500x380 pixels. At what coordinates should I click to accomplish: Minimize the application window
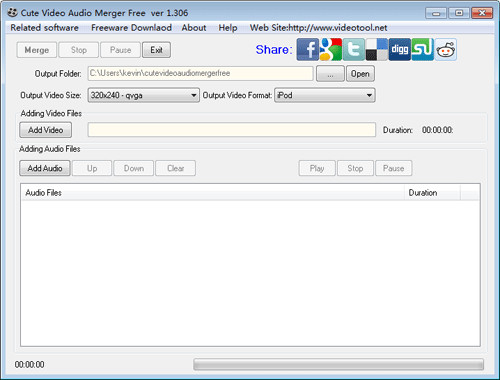point(436,13)
